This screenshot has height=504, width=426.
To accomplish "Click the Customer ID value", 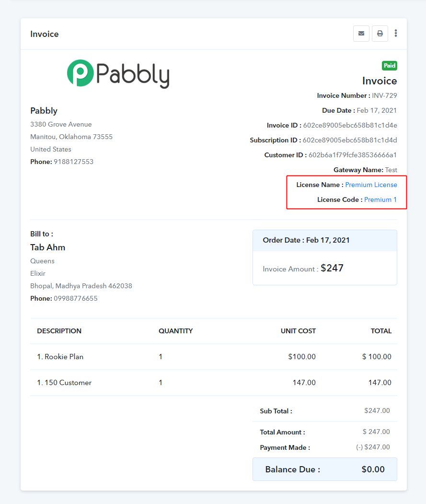I will [352, 155].
